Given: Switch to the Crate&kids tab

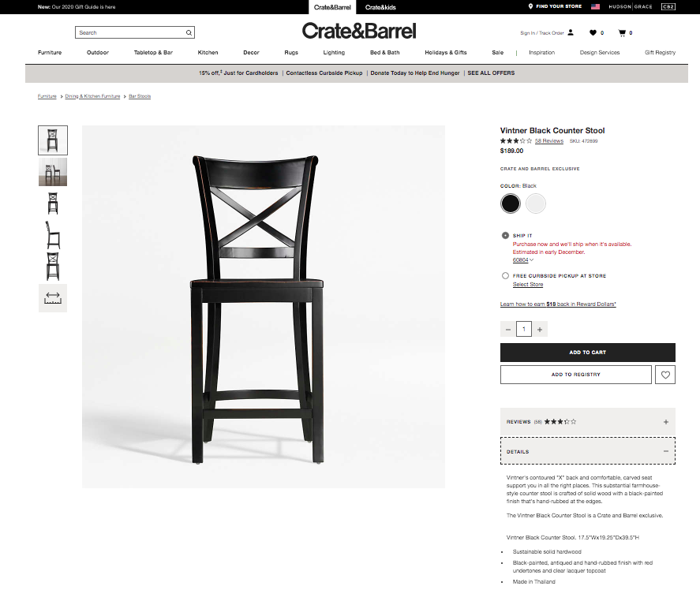Looking at the screenshot, I should (x=380, y=7).
